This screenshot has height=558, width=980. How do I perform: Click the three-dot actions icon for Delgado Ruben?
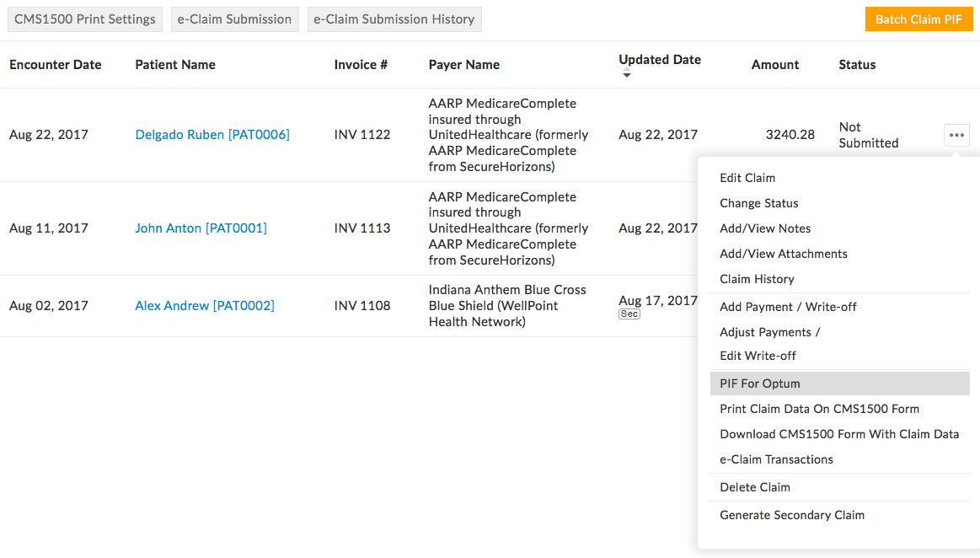(x=956, y=135)
